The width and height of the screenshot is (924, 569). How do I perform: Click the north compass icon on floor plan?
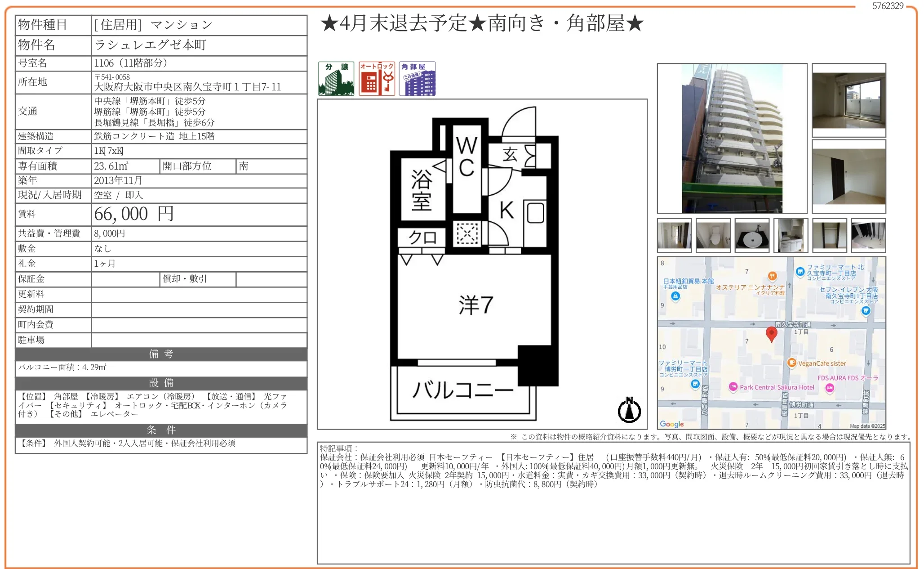[x=629, y=410]
